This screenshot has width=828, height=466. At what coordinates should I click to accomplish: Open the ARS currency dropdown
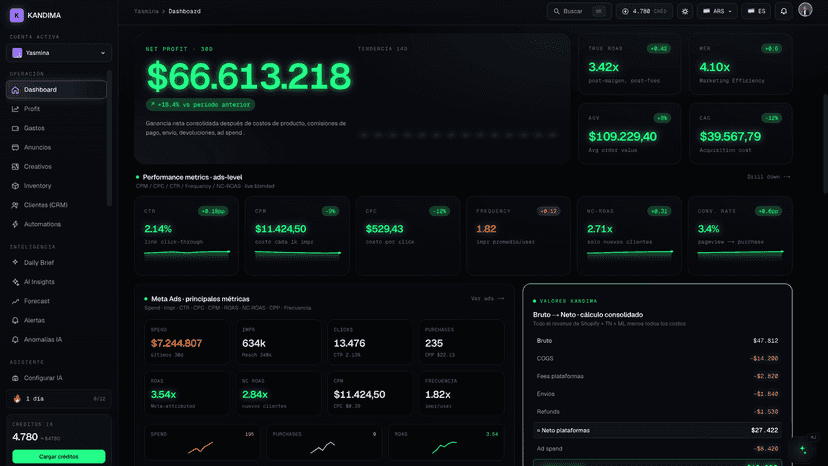pyautogui.click(x=717, y=11)
